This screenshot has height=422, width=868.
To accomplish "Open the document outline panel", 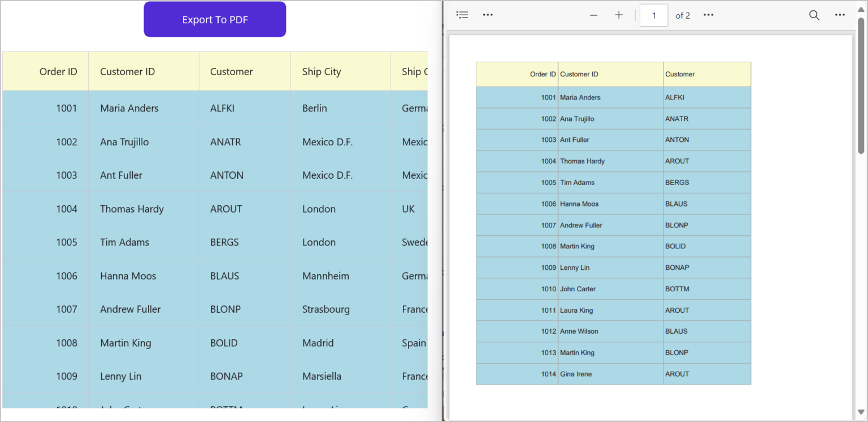I will [x=462, y=15].
